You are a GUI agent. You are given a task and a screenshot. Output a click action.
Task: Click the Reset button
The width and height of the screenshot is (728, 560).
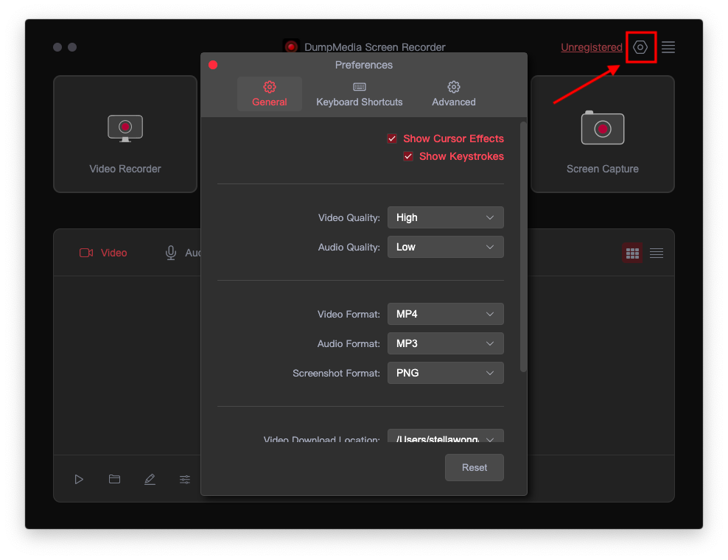474,468
